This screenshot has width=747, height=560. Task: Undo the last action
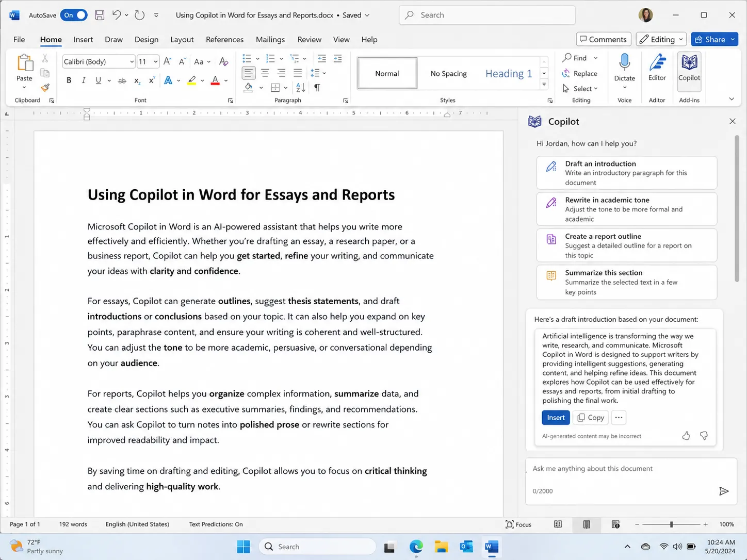pos(117,15)
